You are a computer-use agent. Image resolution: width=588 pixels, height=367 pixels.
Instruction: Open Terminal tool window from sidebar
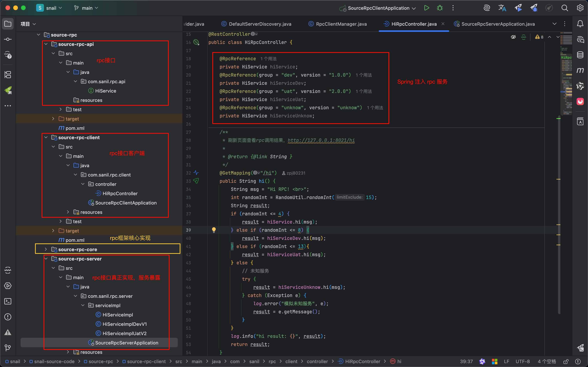click(x=8, y=301)
